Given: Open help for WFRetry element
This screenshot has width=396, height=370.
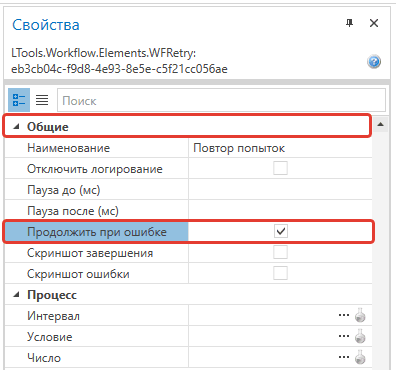Looking at the screenshot, I should [374, 62].
